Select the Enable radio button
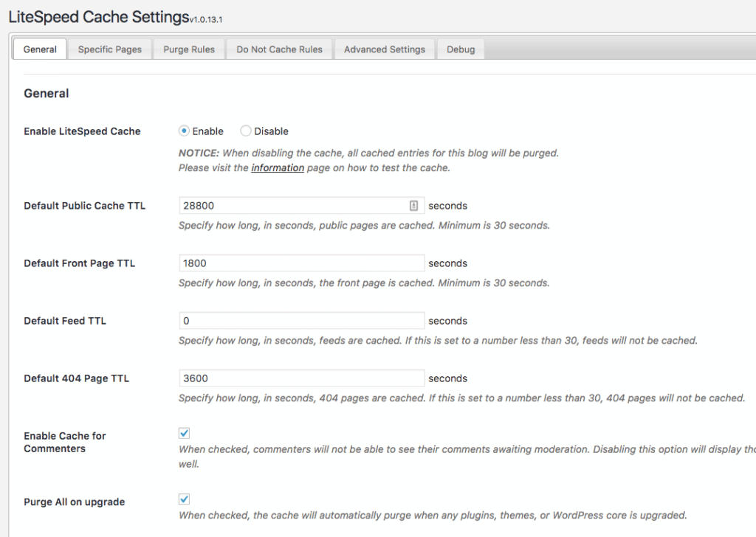The width and height of the screenshot is (756, 537). click(184, 131)
